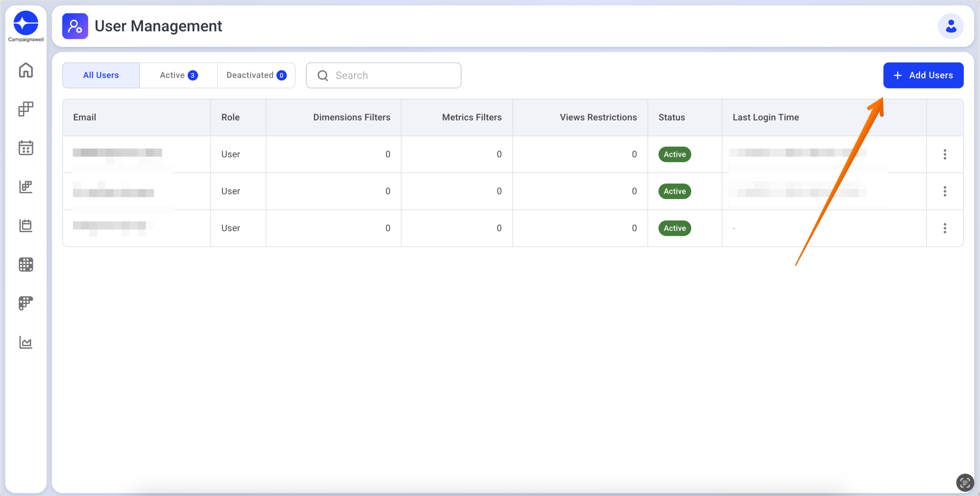
Task: Open the calendar chart sidebar icon
Action: [x=26, y=225]
